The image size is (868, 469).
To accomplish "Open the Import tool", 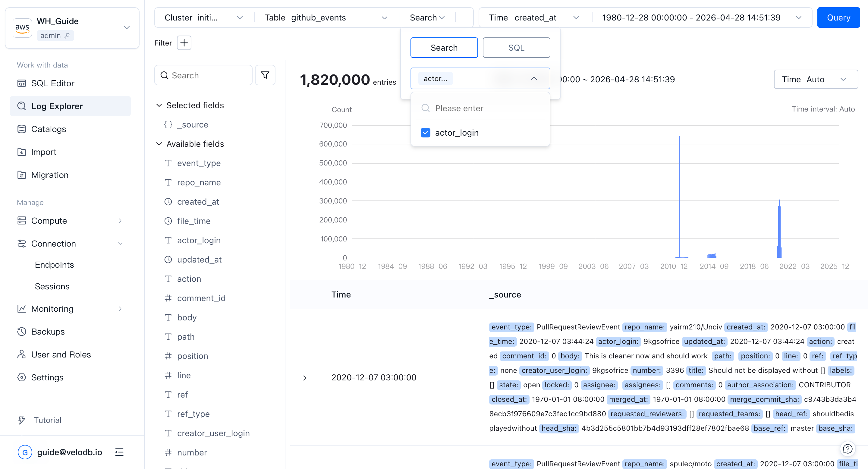I will (x=43, y=152).
